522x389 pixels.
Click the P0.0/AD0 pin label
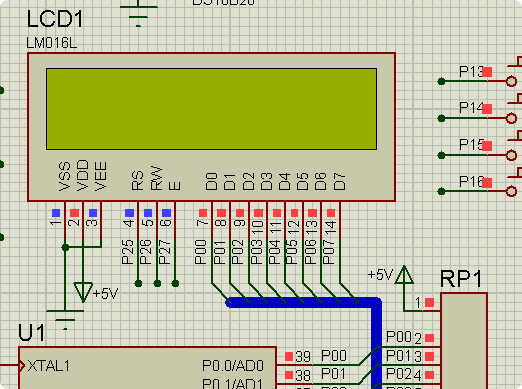(233, 366)
